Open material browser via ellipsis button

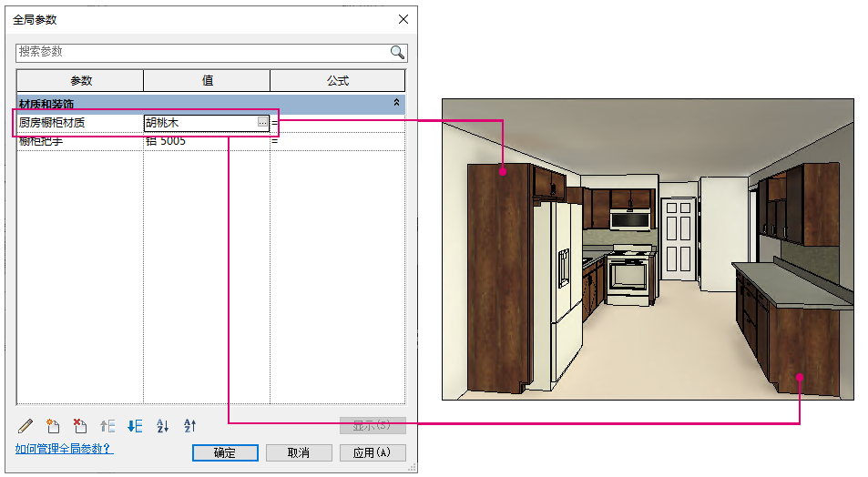tap(262, 122)
